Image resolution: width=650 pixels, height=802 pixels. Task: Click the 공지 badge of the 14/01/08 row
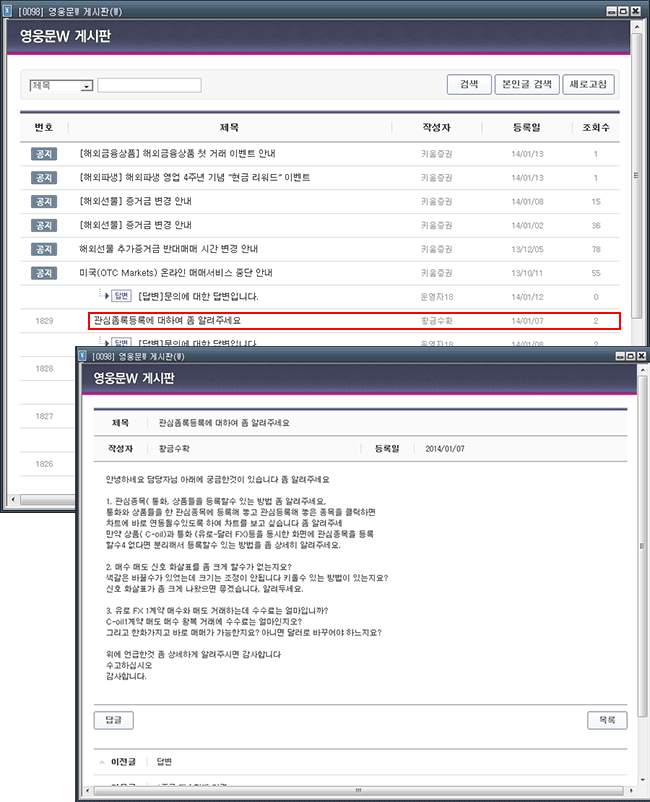tap(44, 202)
